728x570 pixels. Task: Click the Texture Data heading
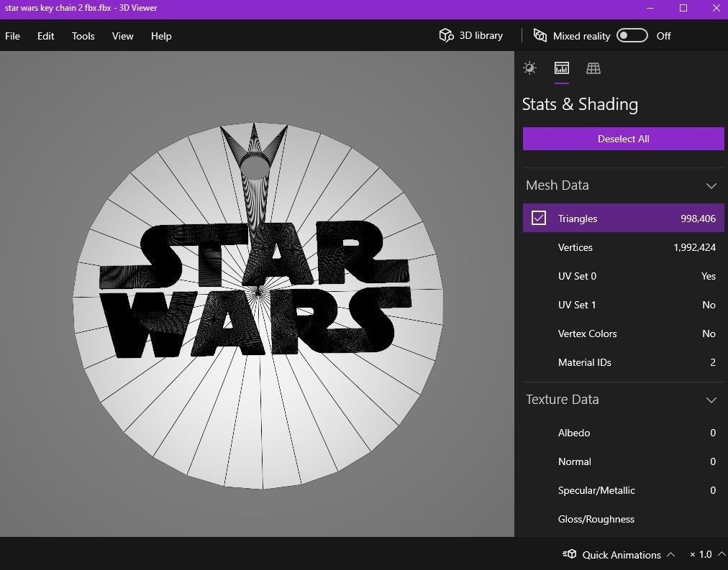(563, 400)
